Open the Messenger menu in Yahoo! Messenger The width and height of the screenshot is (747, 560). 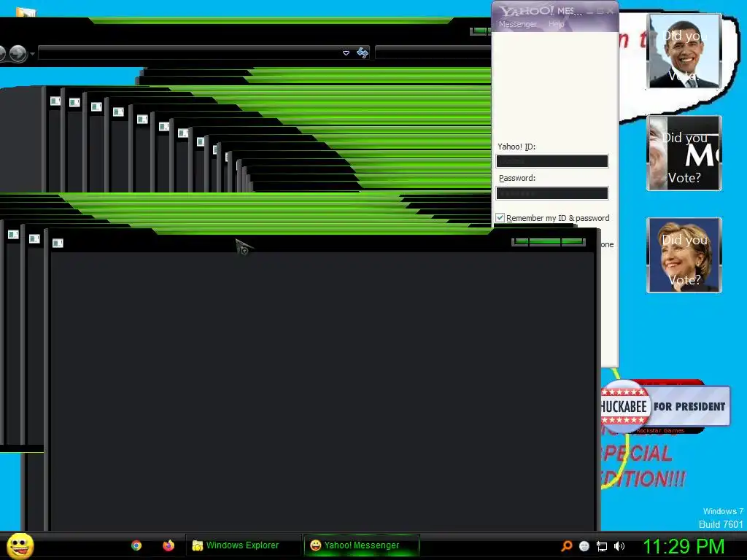click(x=518, y=24)
